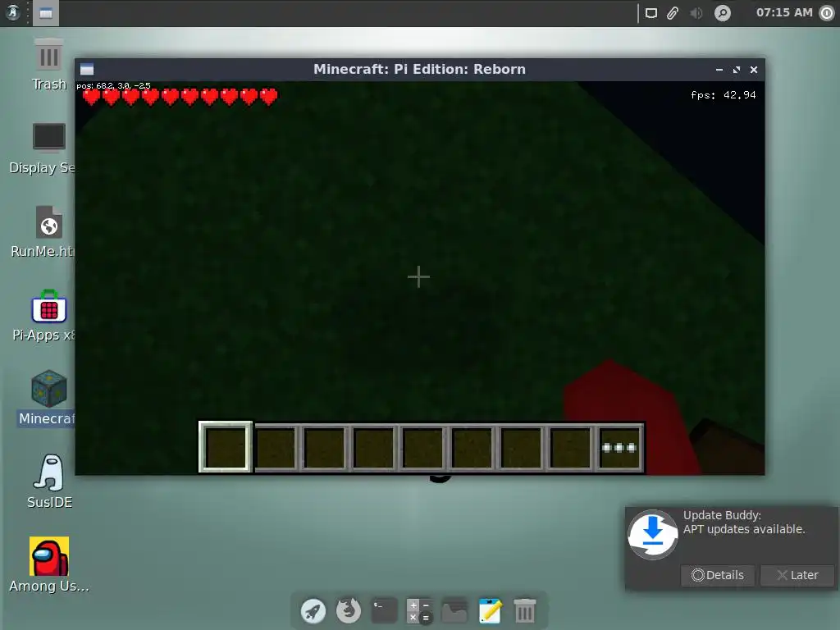Image resolution: width=840 pixels, height=630 pixels.
Task: Open the terminal from the dock
Action: pos(384,610)
